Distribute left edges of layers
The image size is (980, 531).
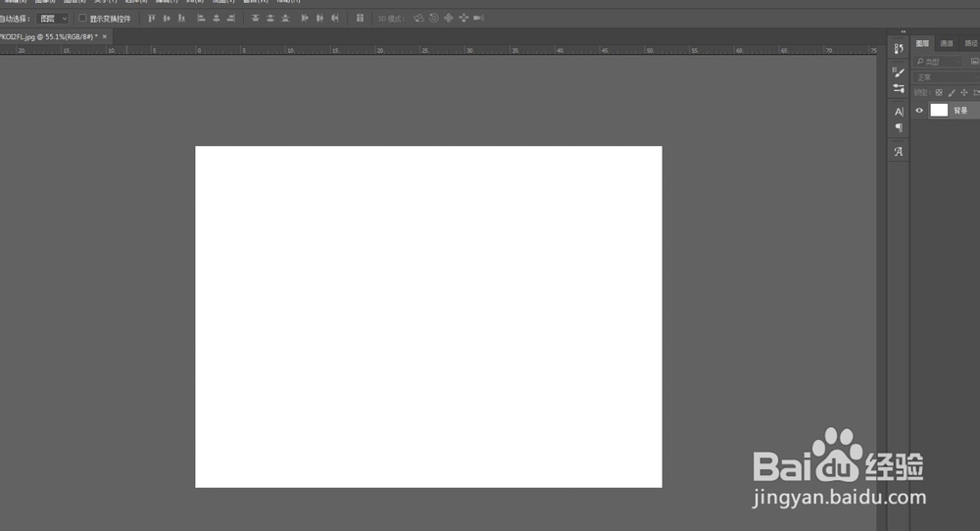(x=305, y=18)
